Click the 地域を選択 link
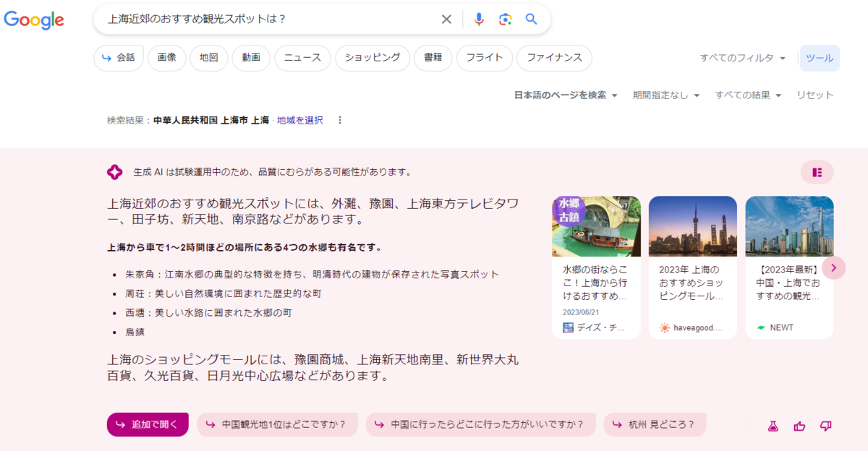The width and height of the screenshot is (868, 451). 300,120
